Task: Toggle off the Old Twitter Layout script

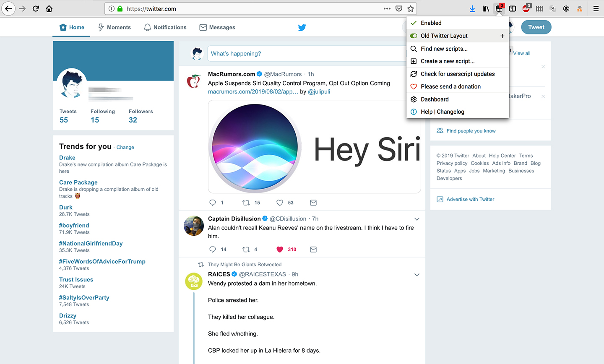Action: pos(413,36)
